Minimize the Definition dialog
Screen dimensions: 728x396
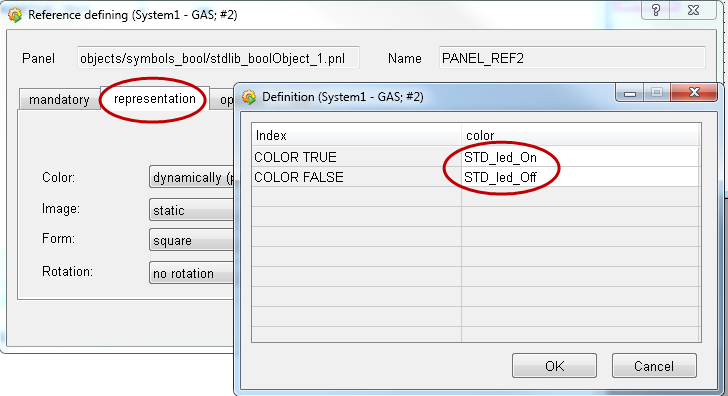tap(630, 92)
